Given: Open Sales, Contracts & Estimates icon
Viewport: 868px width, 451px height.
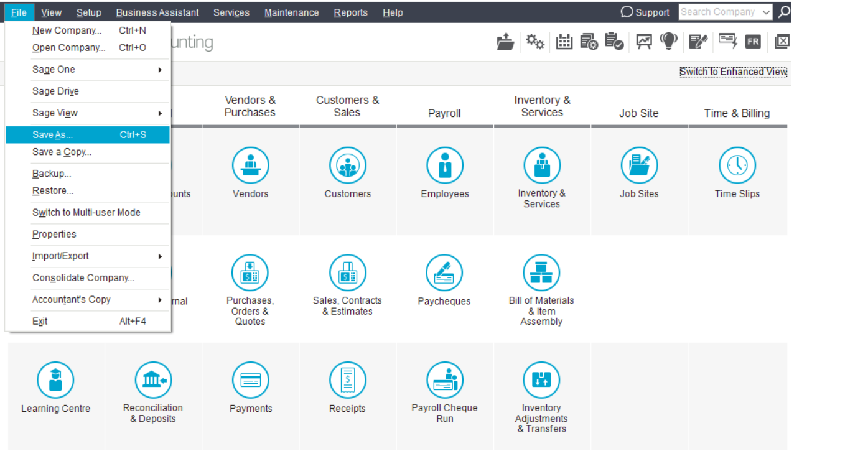Looking at the screenshot, I should pos(348,273).
